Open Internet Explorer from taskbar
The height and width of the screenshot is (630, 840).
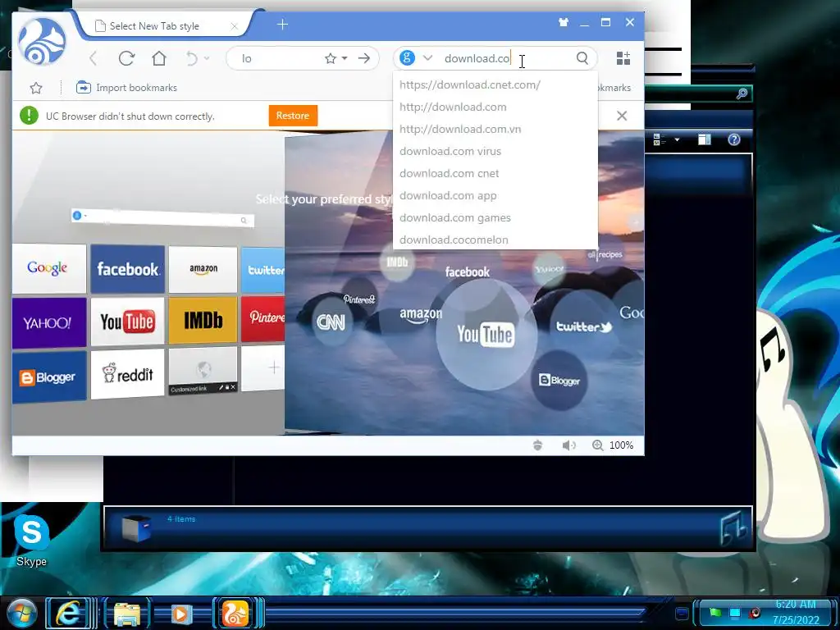coord(69,613)
